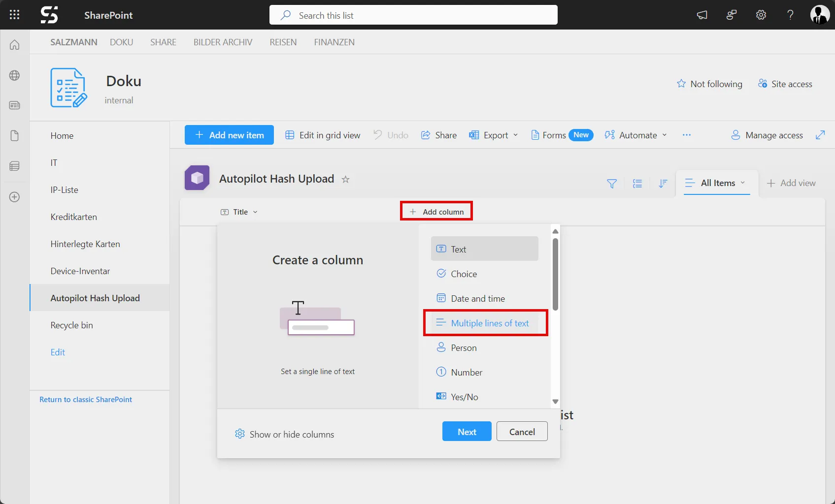
Task: Open SHARE hub navigation link
Action: (x=163, y=42)
